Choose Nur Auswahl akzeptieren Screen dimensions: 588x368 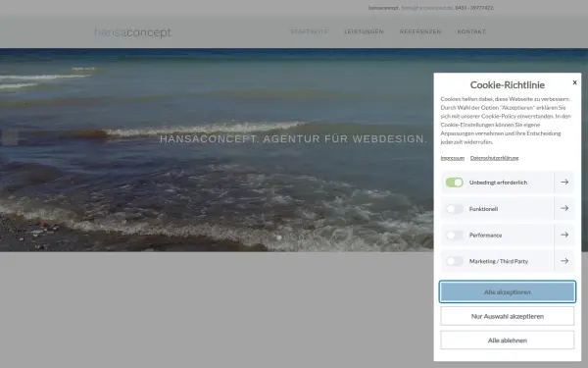click(507, 316)
